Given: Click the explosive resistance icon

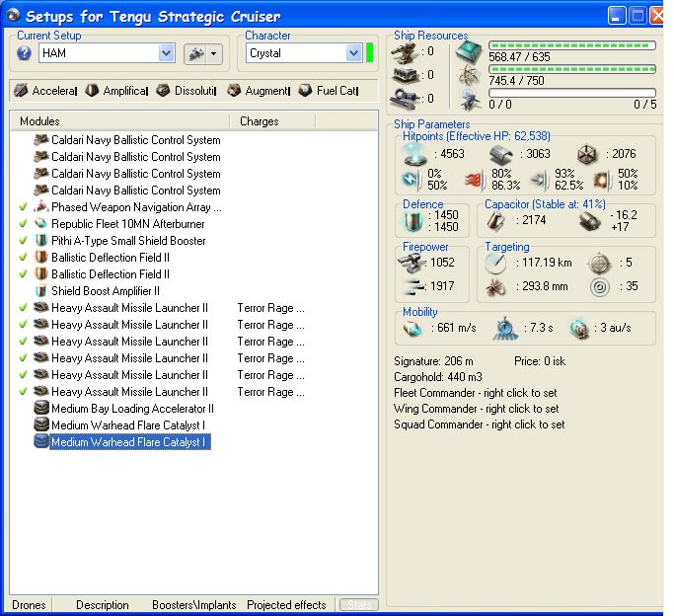Looking at the screenshot, I should point(602,180).
